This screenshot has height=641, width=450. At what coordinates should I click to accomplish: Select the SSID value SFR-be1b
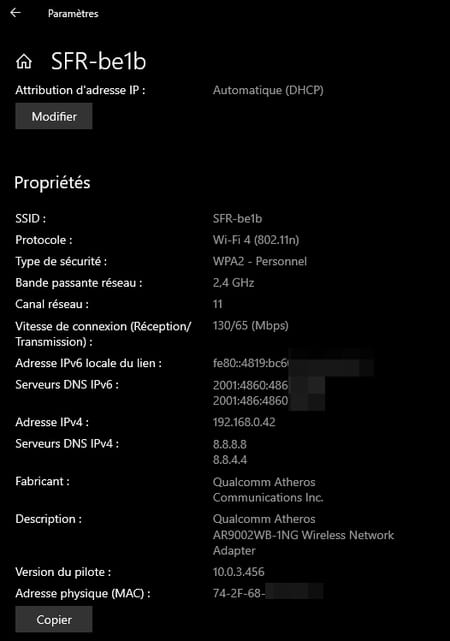tap(237, 218)
